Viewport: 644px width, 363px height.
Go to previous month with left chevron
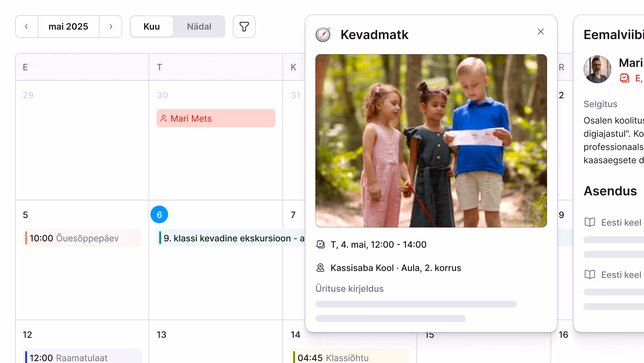pyautogui.click(x=27, y=26)
